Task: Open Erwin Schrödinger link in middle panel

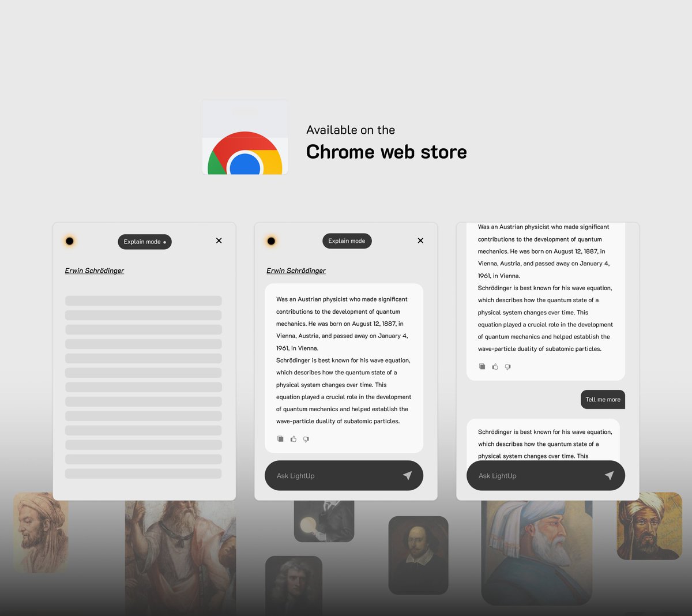Action: (296, 271)
